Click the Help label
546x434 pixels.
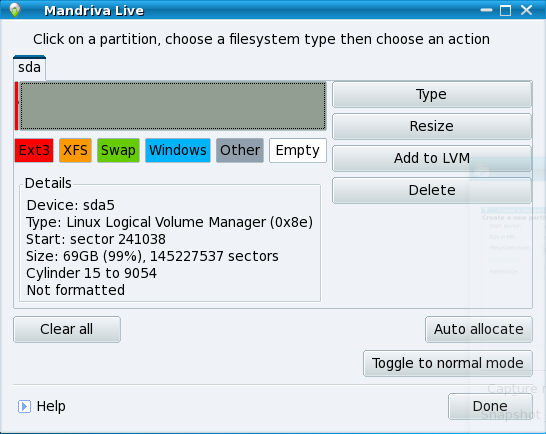(x=51, y=406)
